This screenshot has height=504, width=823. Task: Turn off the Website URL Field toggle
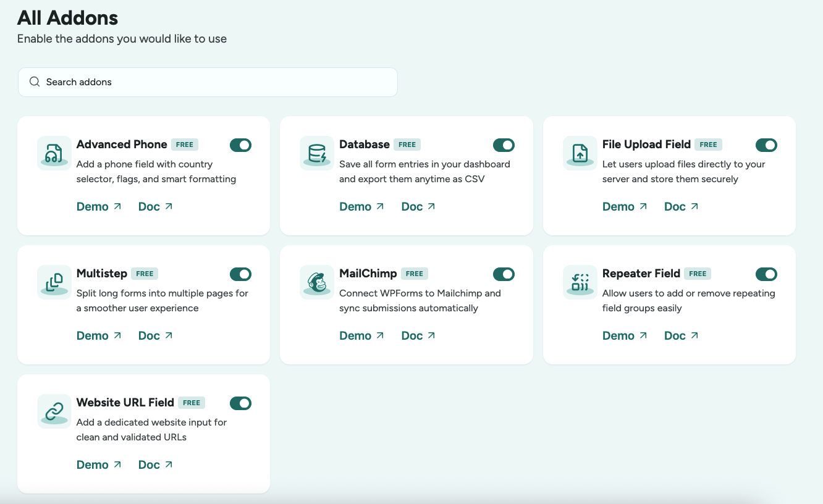click(x=241, y=403)
